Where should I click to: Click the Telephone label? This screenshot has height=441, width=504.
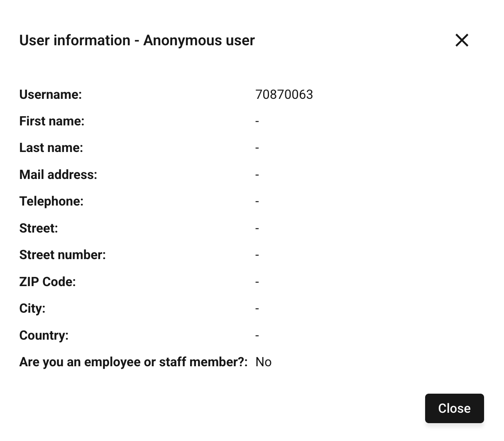pyautogui.click(x=51, y=201)
